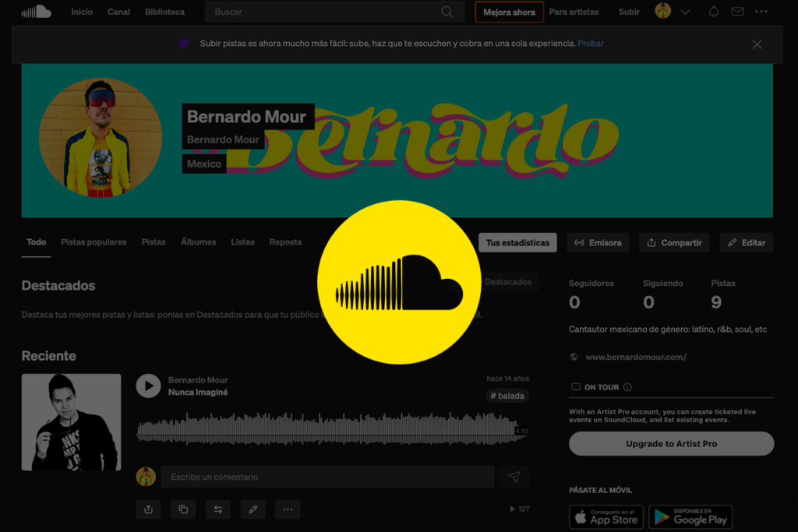Open the notifications bell
Image resolution: width=798 pixels, height=532 pixels.
click(714, 12)
